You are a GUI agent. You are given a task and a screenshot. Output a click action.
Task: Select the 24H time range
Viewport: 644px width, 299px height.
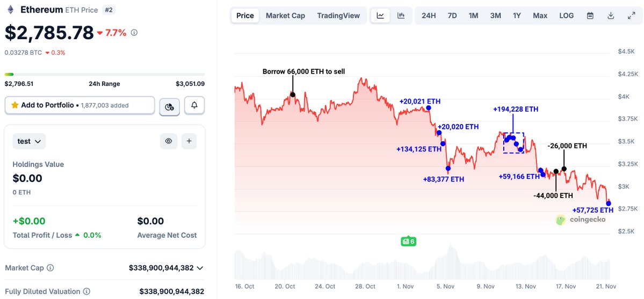429,16
